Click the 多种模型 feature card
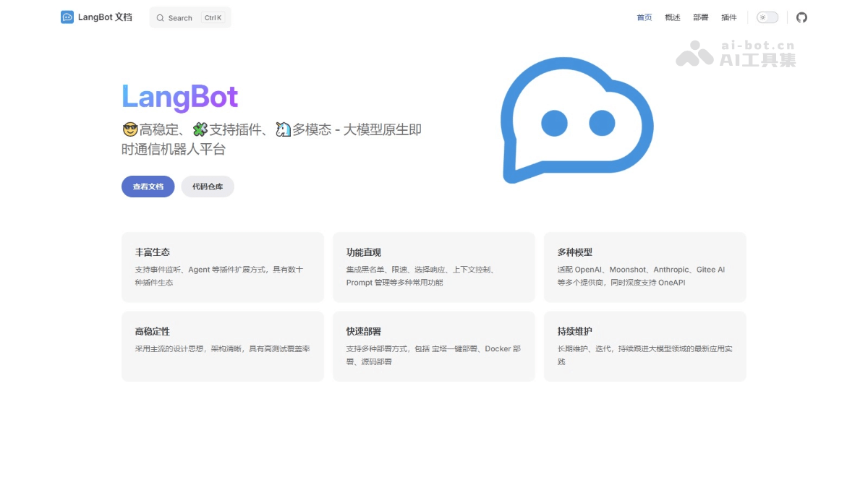This screenshot has height=488, width=868. tap(644, 267)
